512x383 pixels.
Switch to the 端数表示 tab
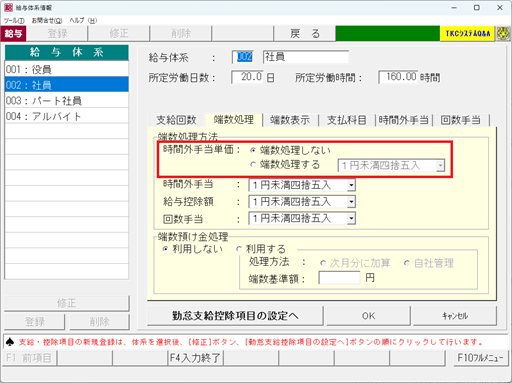click(290, 120)
